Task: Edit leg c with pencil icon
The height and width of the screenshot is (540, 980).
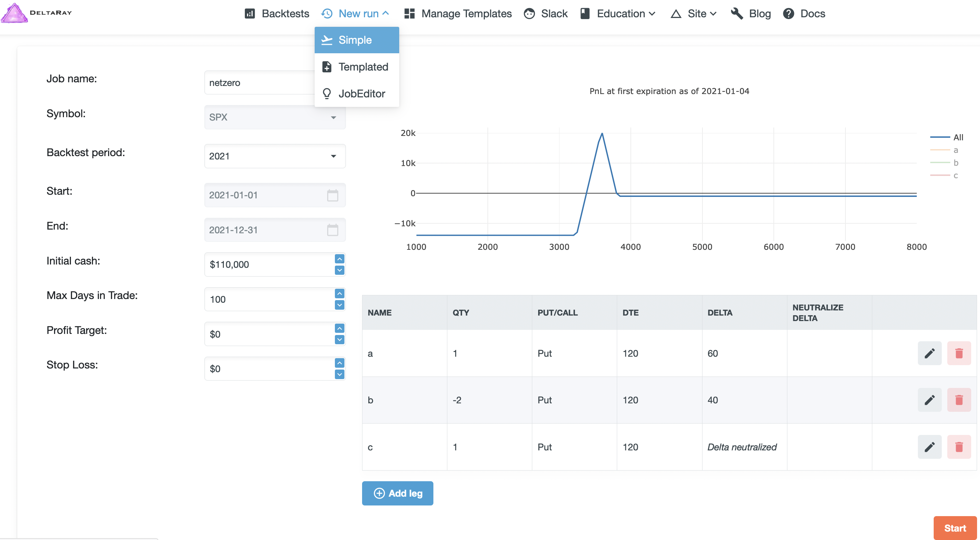Action: point(929,447)
